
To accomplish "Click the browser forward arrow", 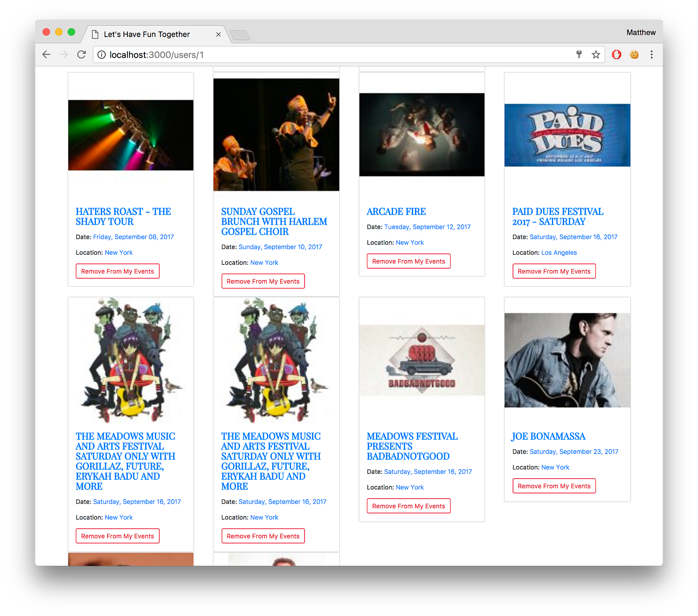I will (x=64, y=55).
